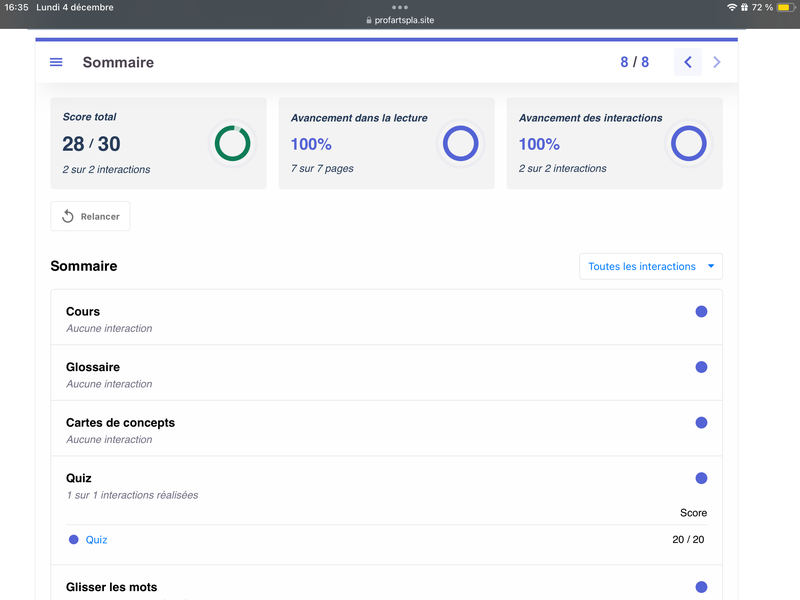
Task: Open the hamburger menu beside Sommaire
Action: coord(56,62)
